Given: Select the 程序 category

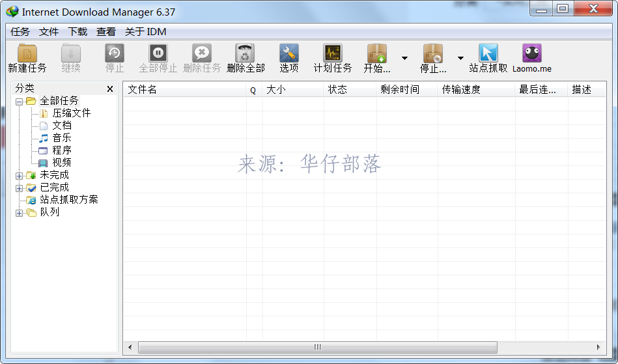Looking at the screenshot, I should click(62, 150).
